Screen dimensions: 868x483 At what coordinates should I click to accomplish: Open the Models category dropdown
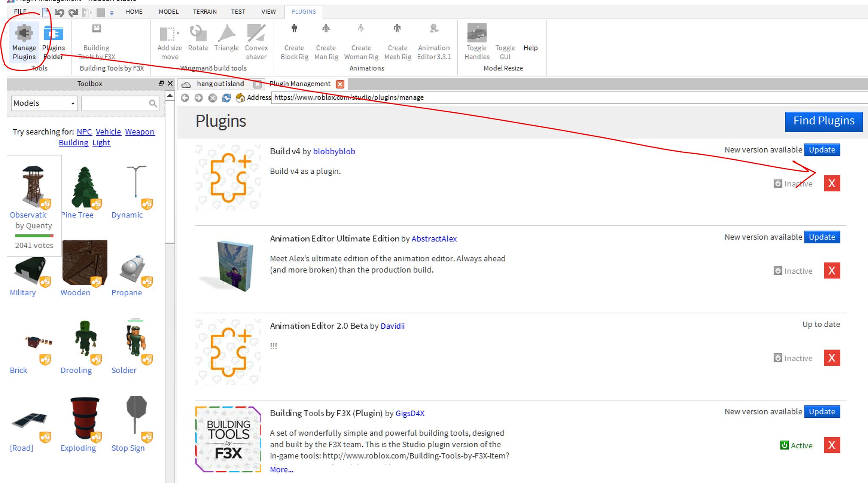pos(44,103)
